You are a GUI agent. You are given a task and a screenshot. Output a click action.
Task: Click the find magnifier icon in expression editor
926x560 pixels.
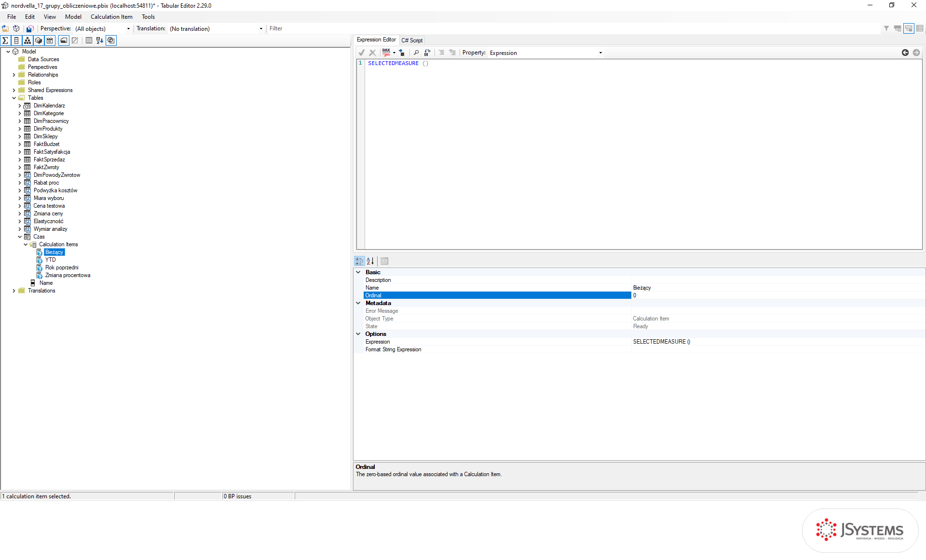[x=416, y=53]
